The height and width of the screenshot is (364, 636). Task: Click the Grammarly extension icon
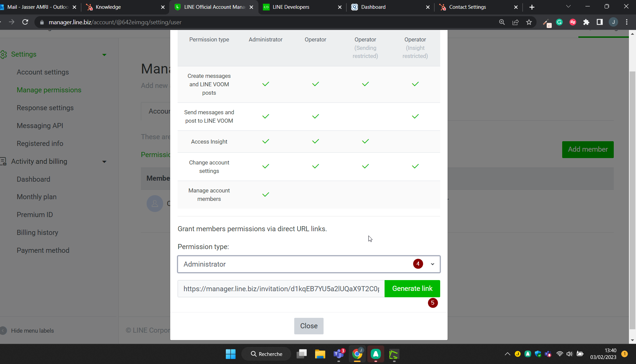(x=559, y=22)
